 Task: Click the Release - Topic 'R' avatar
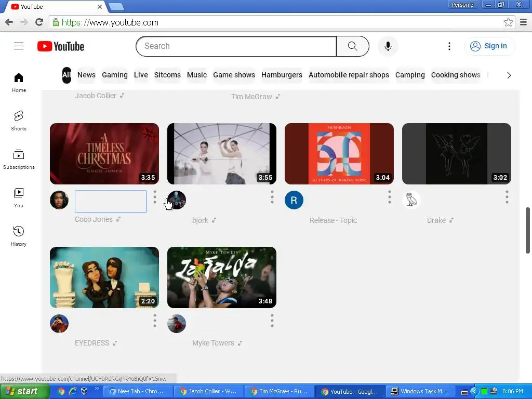(294, 200)
